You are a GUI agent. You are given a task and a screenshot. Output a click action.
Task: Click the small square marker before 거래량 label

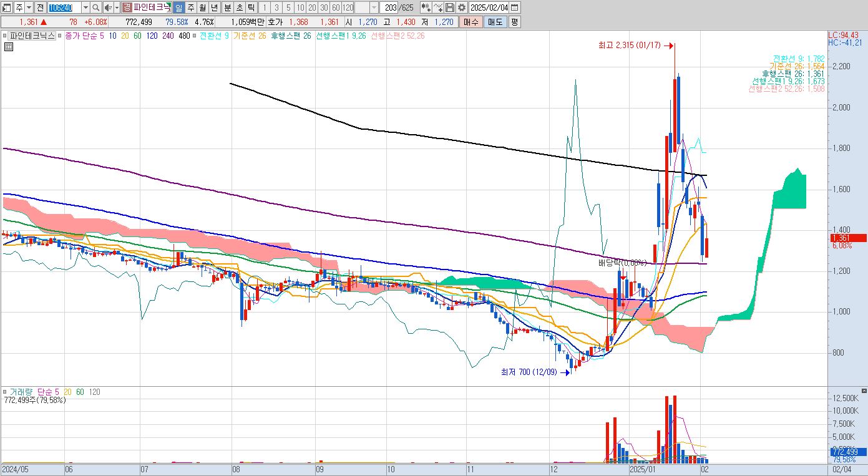[5, 392]
